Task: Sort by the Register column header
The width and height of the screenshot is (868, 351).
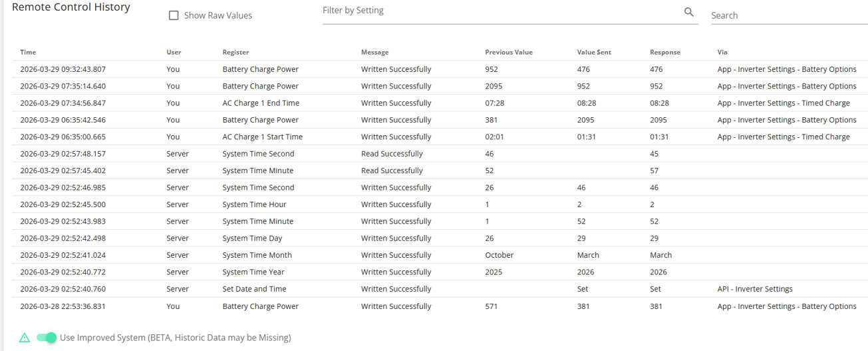Action: [x=235, y=52]
